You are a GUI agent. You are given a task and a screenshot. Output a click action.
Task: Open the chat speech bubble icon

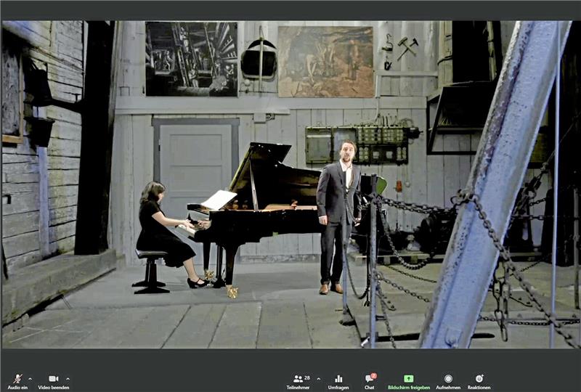[369, 379]
